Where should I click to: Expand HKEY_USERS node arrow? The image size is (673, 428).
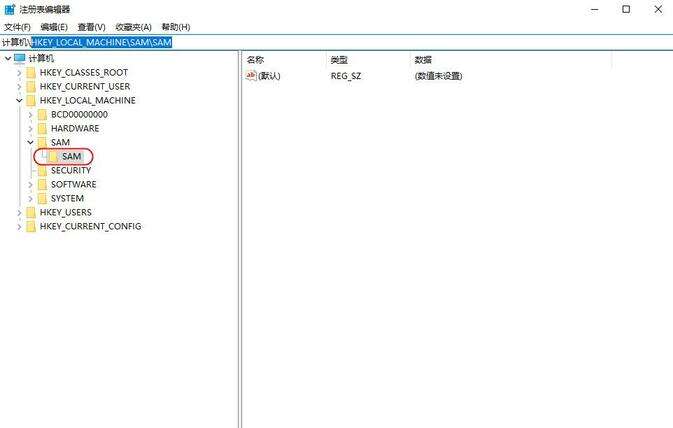19,212
